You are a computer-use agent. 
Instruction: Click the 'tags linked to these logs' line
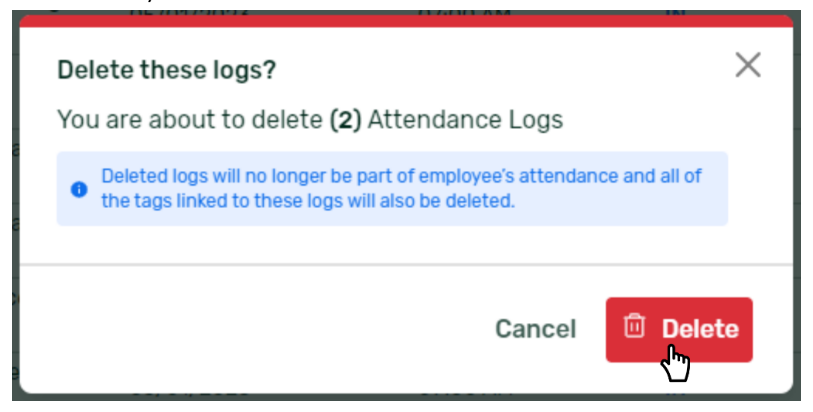308,201
